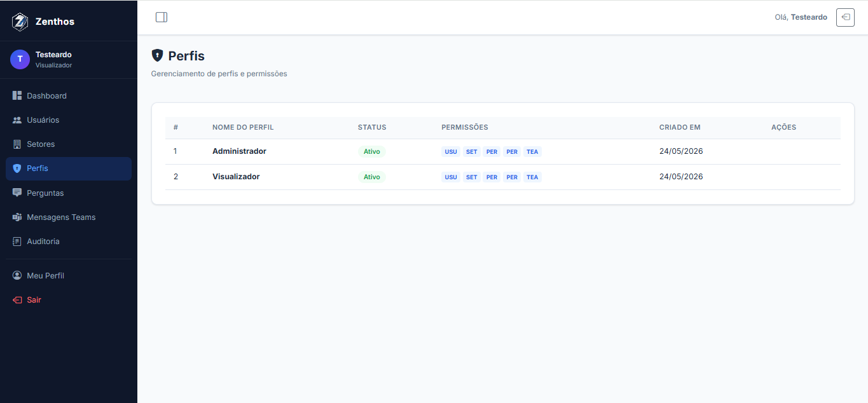Click the Zenthos logo icon

pos(20,22)
